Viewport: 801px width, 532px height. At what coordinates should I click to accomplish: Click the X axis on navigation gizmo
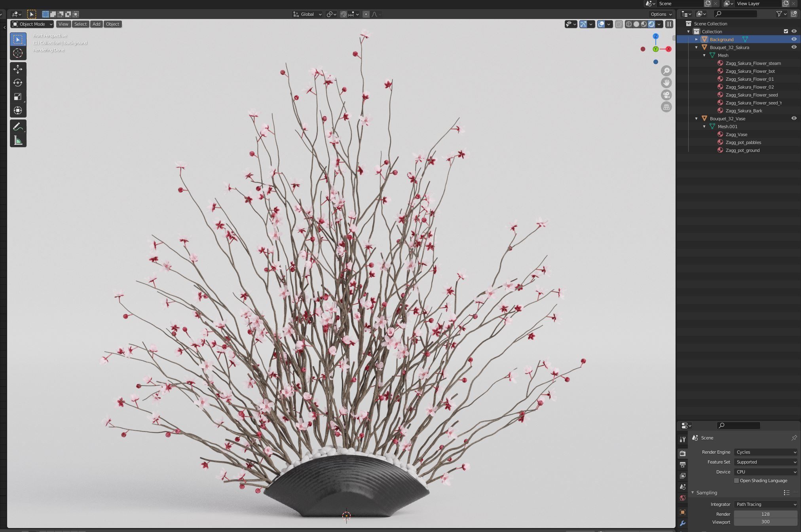(668, 49)
